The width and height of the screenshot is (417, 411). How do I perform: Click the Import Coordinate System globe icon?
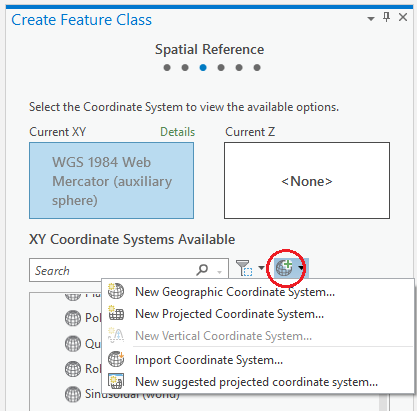tap(116, 359)
